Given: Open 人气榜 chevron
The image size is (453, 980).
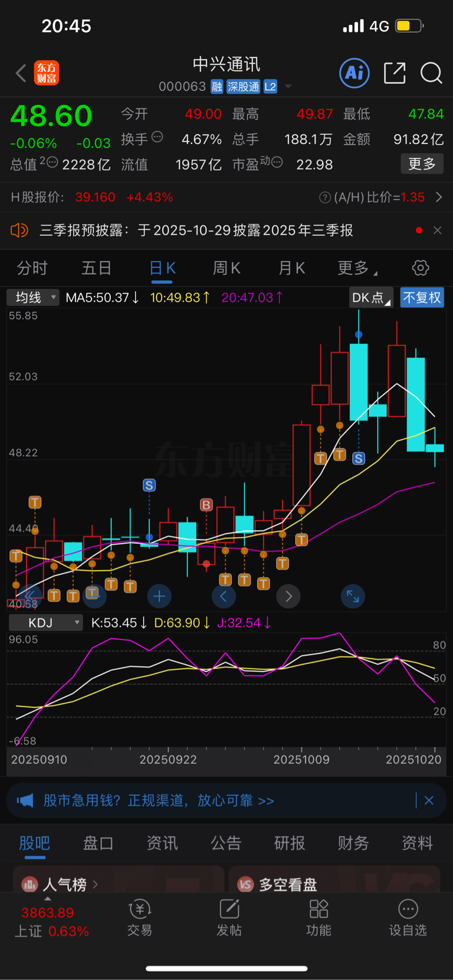Looking at the screenshot, I should 96,884.
